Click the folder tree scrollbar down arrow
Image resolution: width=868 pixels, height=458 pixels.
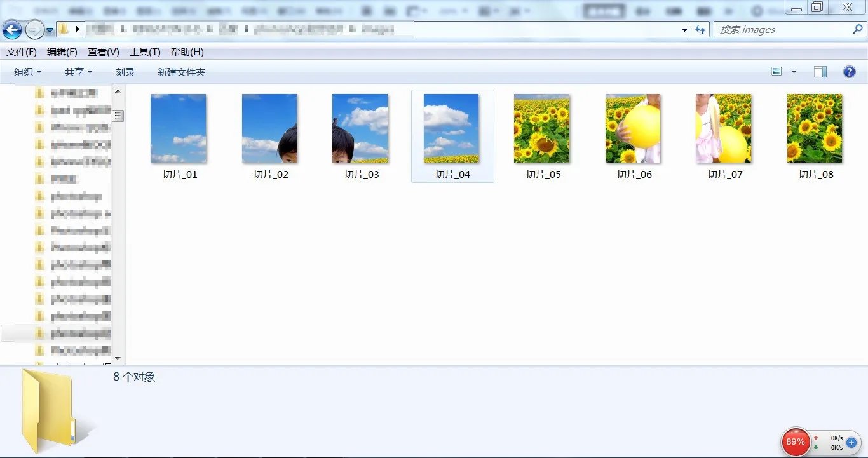[118, 359]
